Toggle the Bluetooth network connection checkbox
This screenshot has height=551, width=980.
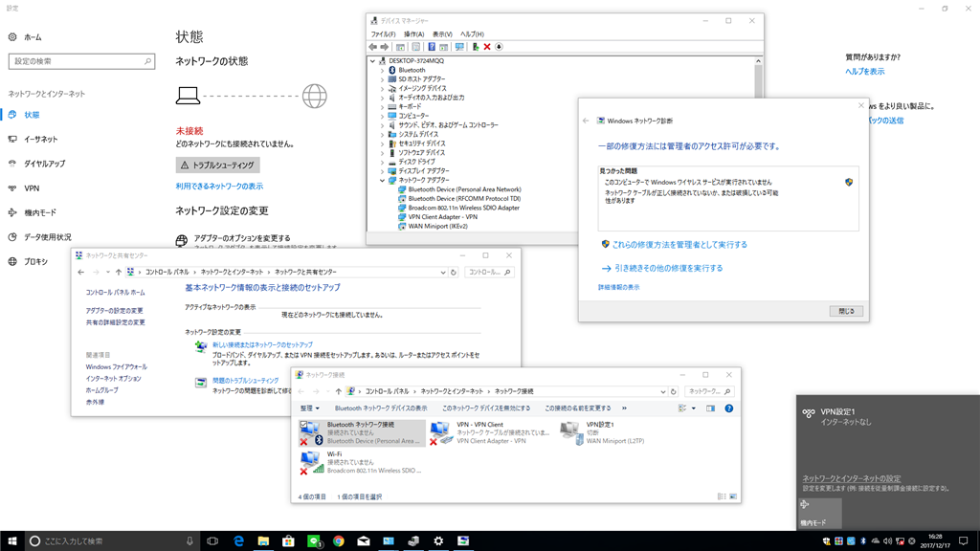tap(303, 425)
